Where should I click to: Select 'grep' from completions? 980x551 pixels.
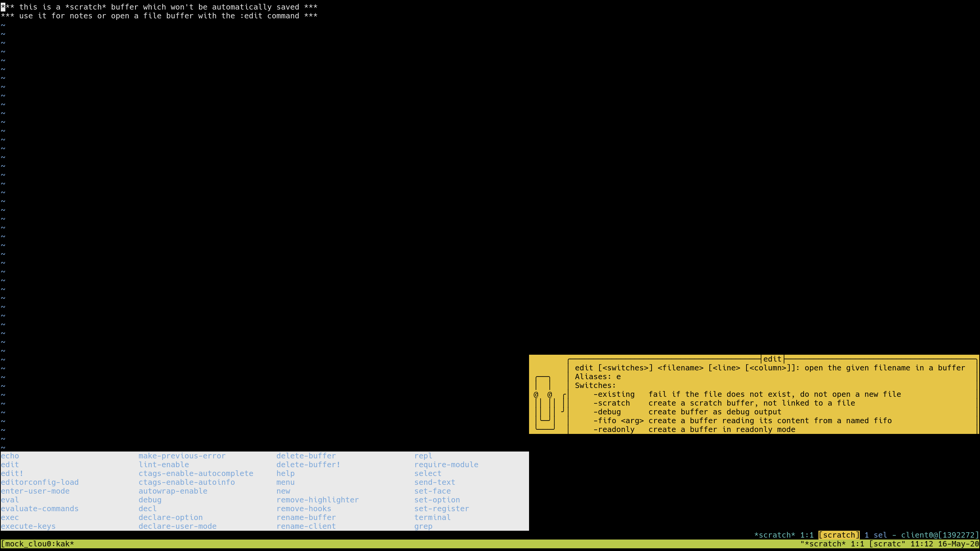[423, 526]
